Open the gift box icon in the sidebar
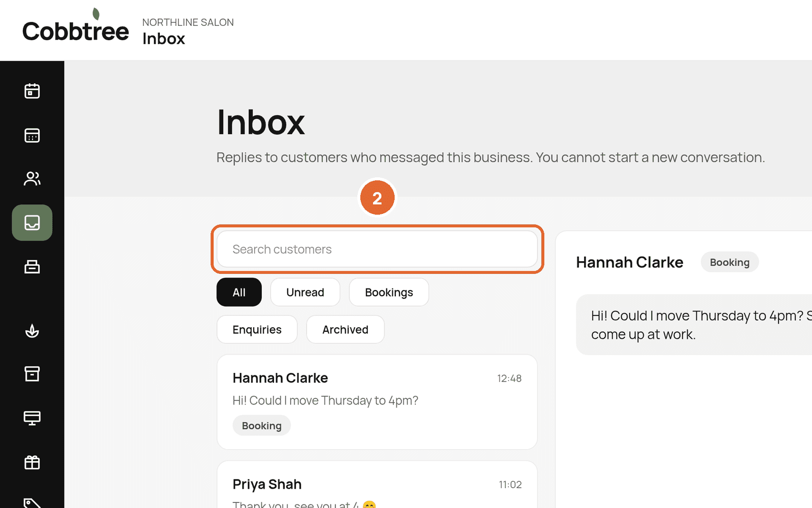Viewport: 812px width, 508px height. 32,462
